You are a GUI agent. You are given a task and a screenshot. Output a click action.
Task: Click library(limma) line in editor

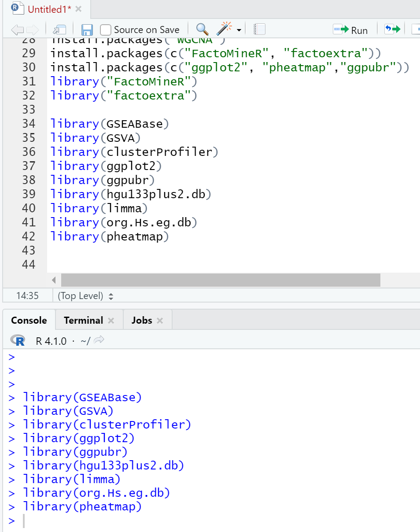click(x=99, y=208)
